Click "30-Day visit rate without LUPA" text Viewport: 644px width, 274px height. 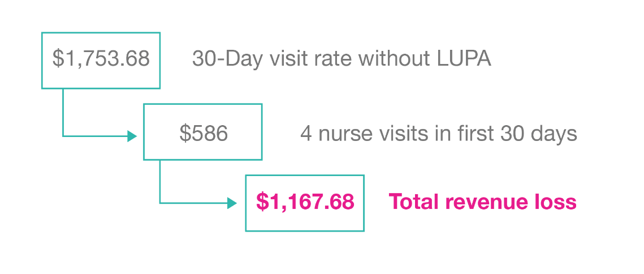coord(342,58)
